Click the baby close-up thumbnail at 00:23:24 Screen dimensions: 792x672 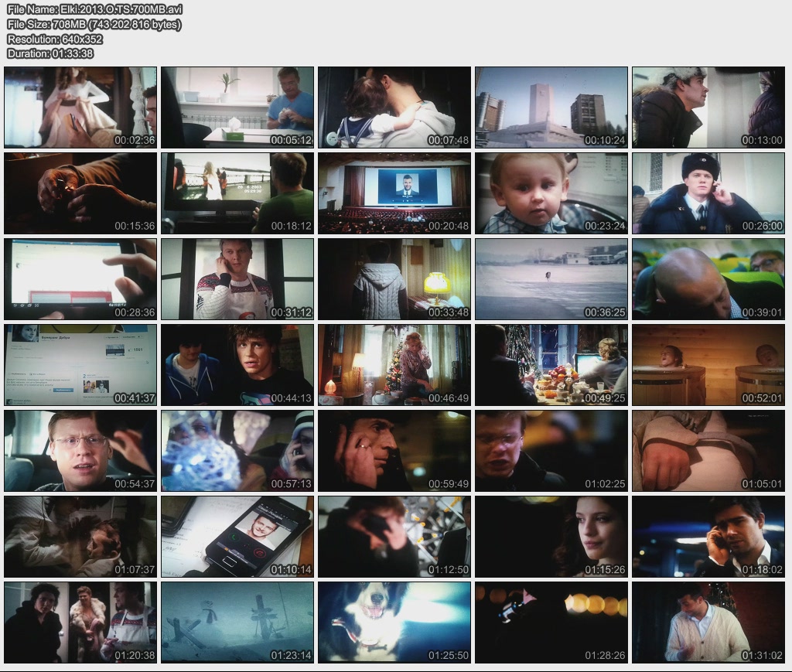[x=551, y=193]
